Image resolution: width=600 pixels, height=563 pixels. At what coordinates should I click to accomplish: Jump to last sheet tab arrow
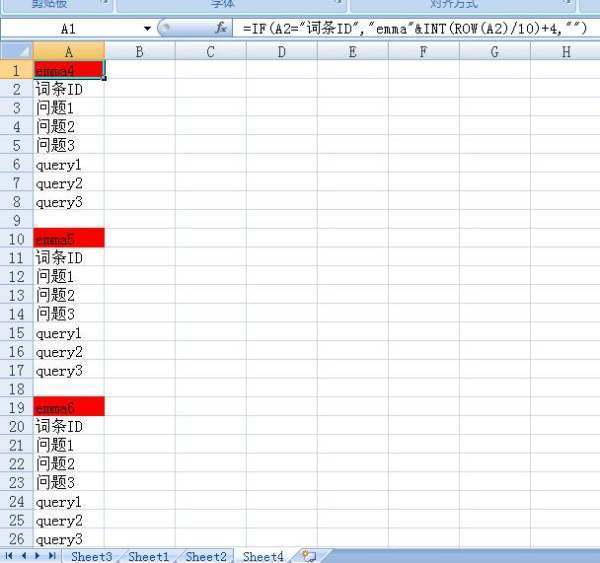click(x=52, y=556)
